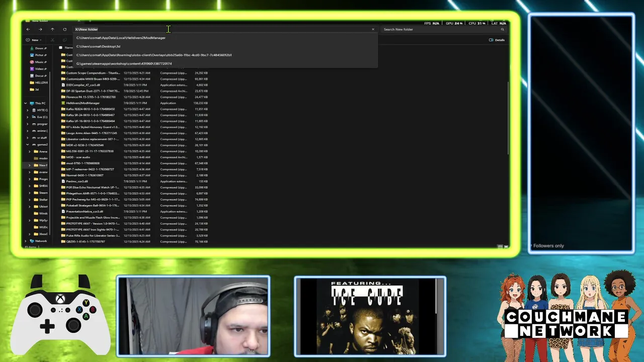Expand the Network node
644x362 pixels.
26,241
